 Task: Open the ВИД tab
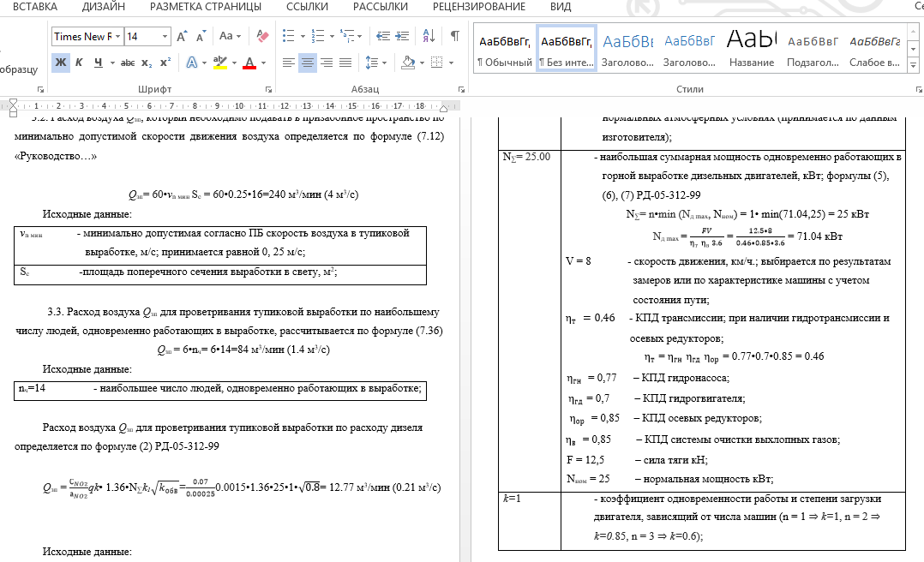(x=561, y=7)
